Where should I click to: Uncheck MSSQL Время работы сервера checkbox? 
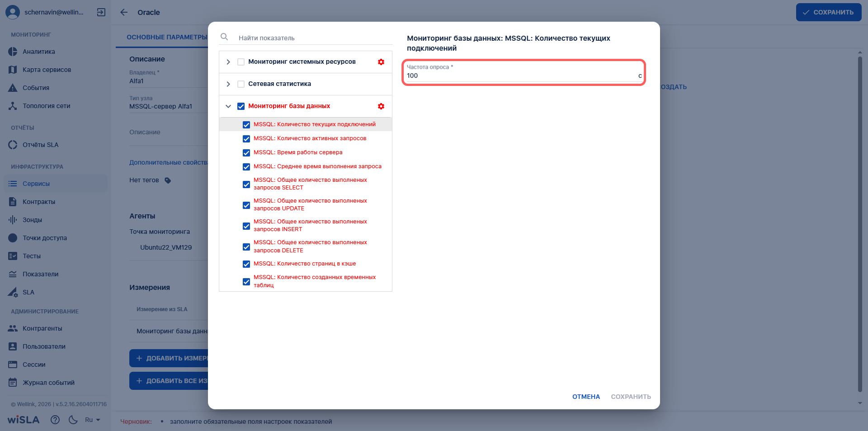pos(246,153)
